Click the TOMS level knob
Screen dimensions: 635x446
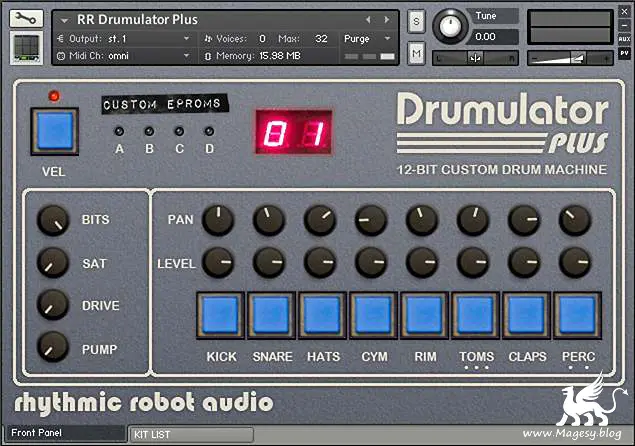[x=473, y=262]
